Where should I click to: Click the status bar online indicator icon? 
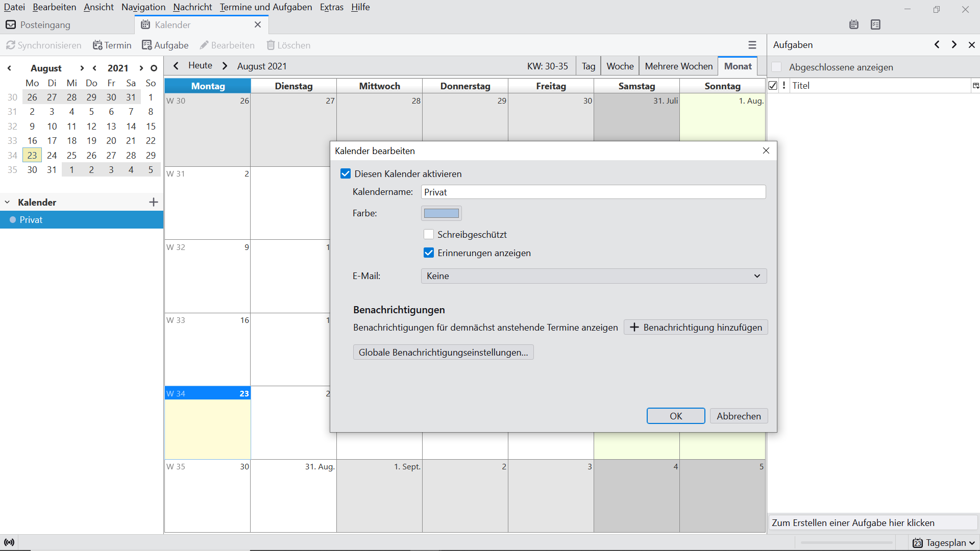(x=9, y=542)
